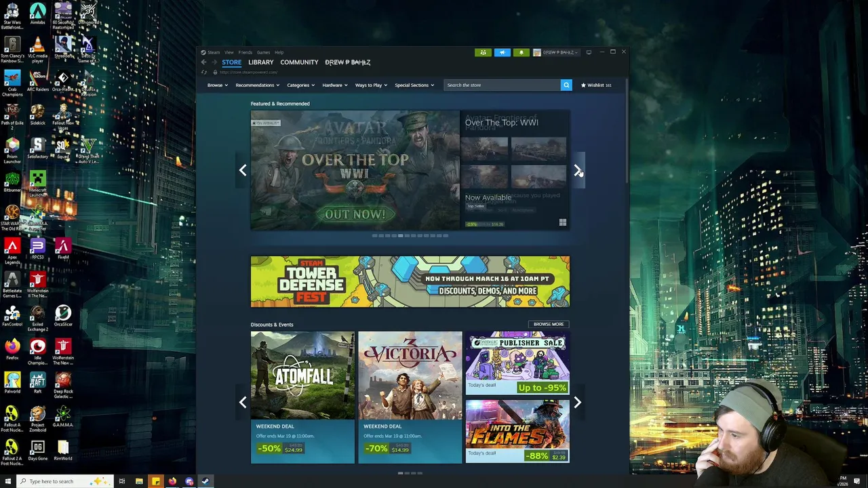Launch Days Gone desktop shortcut
Image resolution: width=868 pixels, height=488 pixels.
pos(37,451)
